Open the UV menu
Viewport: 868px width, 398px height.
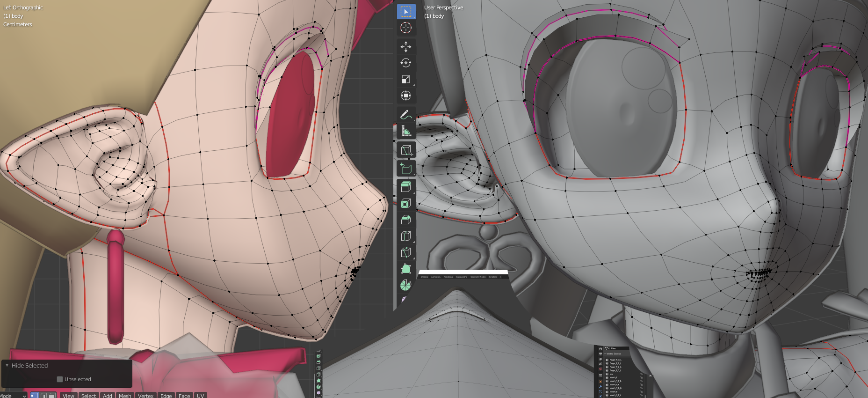pyautogui.click(x=200, y=396)
